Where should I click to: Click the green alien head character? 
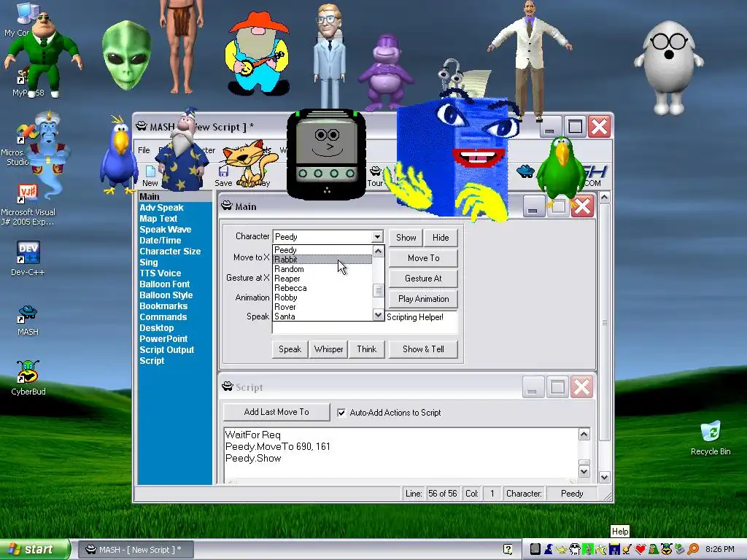click(x=125, y=56)
